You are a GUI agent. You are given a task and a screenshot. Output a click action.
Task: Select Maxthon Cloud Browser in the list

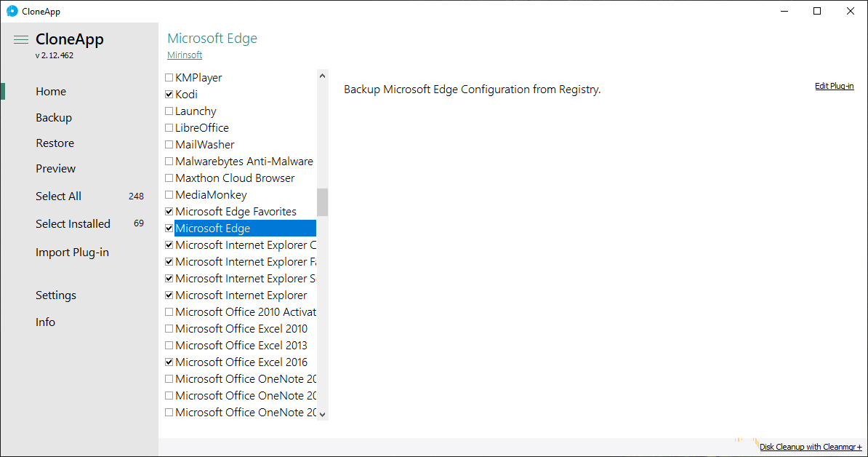(235, 178)
